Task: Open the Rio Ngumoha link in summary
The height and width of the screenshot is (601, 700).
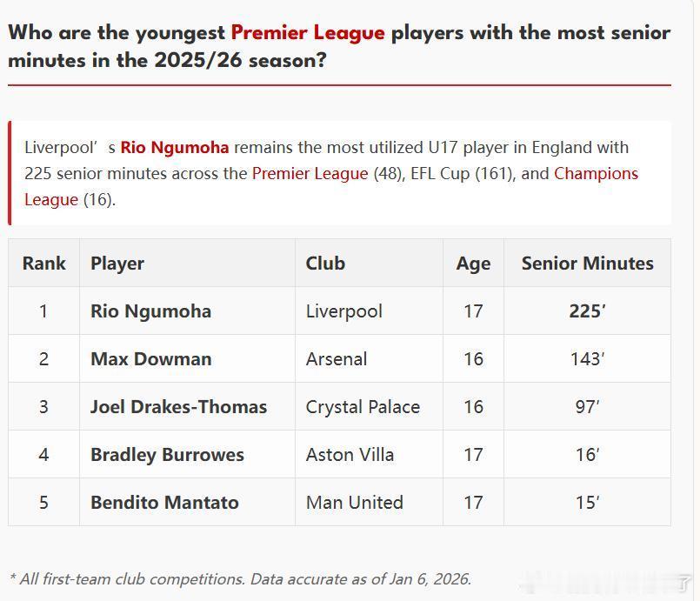Action: [175, 148]
